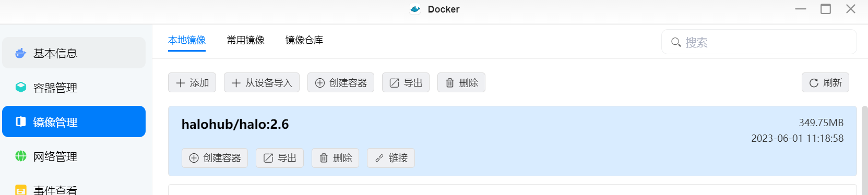This screenshot has width=868, height=195.
Task: Click toolbar 导出 export button
Action: [x=406, y=82]
